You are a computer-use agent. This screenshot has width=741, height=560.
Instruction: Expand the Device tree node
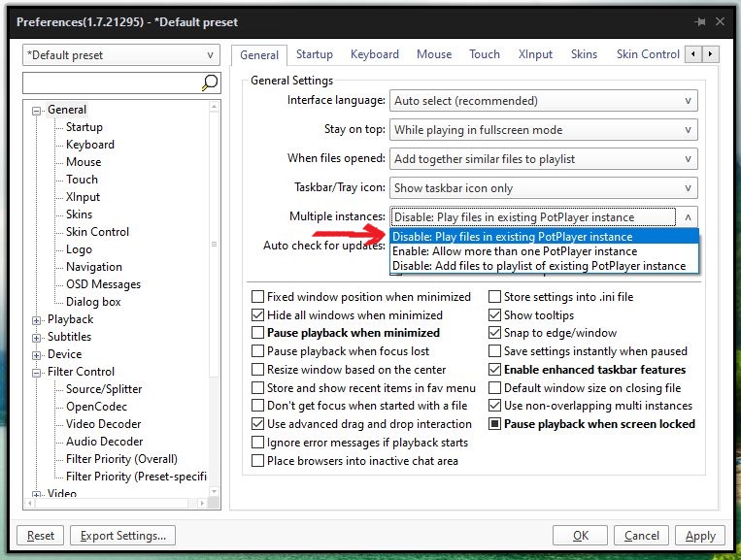[x=36, y=355]
